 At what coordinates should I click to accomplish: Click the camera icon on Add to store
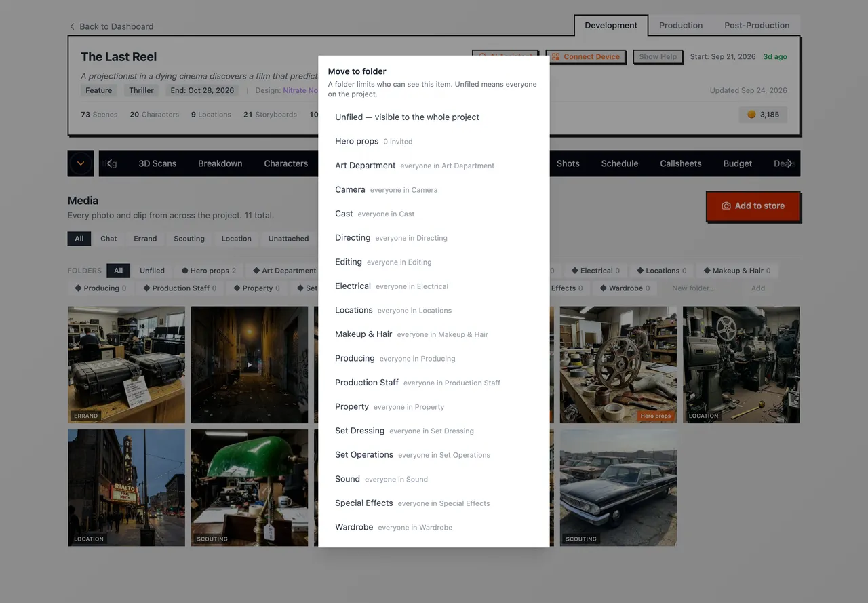point(726,206)
